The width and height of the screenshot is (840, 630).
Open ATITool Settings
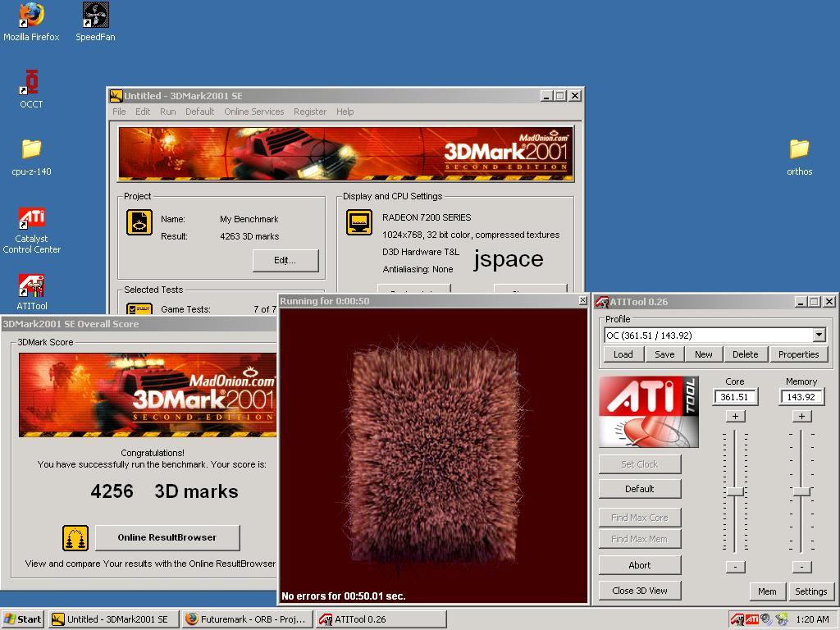(810, 591)
